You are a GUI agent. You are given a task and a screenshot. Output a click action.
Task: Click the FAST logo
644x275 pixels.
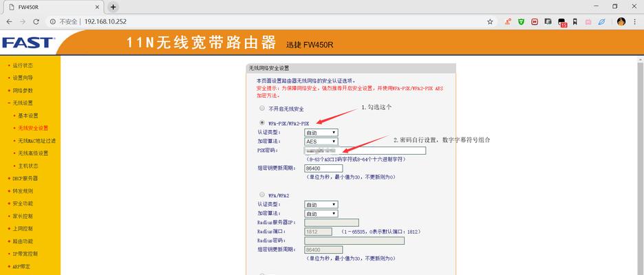28,43
